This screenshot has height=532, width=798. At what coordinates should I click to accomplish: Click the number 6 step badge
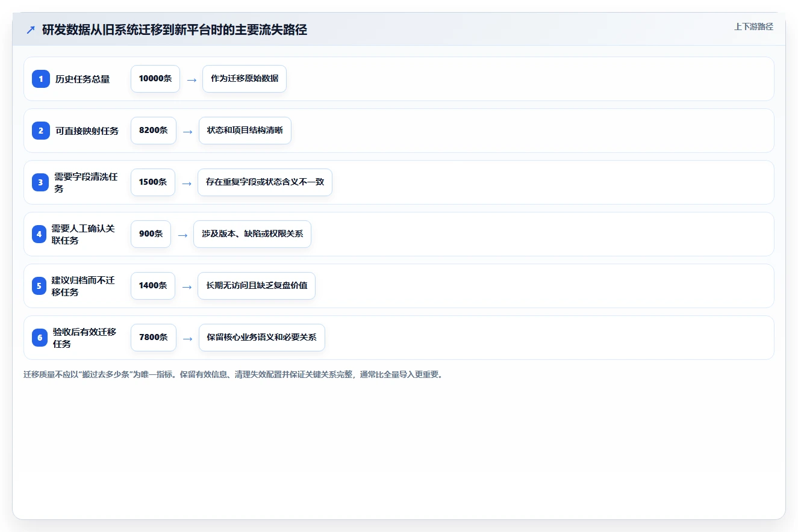click(40, 338)
